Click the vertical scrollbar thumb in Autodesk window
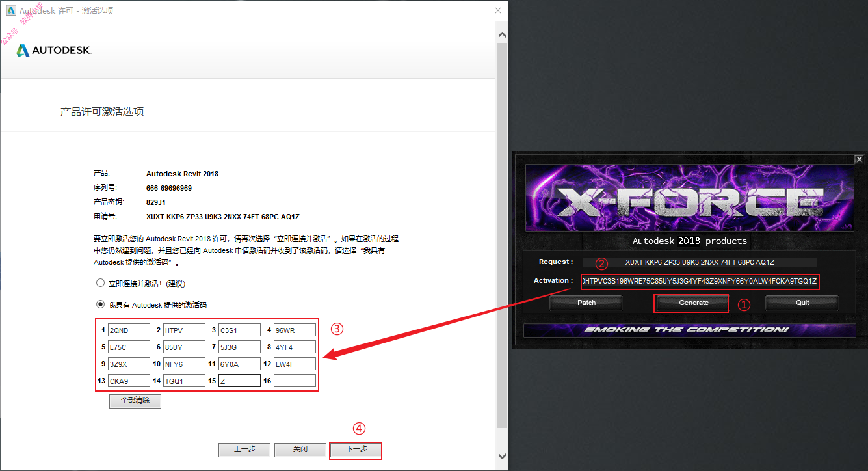868x471 pixels. 501,234
